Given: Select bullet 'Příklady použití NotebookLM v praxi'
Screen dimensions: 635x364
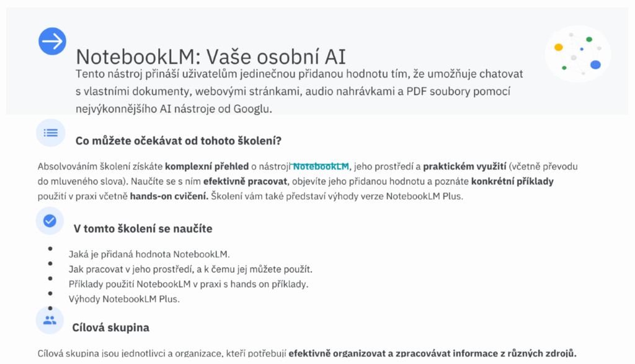Looking at the screenshot, I should 188,284.
